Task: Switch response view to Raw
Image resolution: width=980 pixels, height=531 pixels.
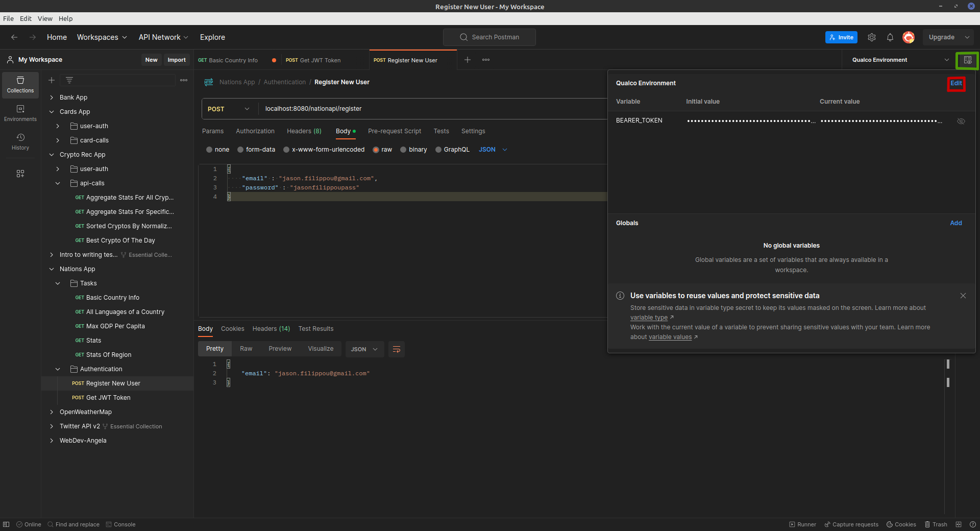Action: [246, 349]
